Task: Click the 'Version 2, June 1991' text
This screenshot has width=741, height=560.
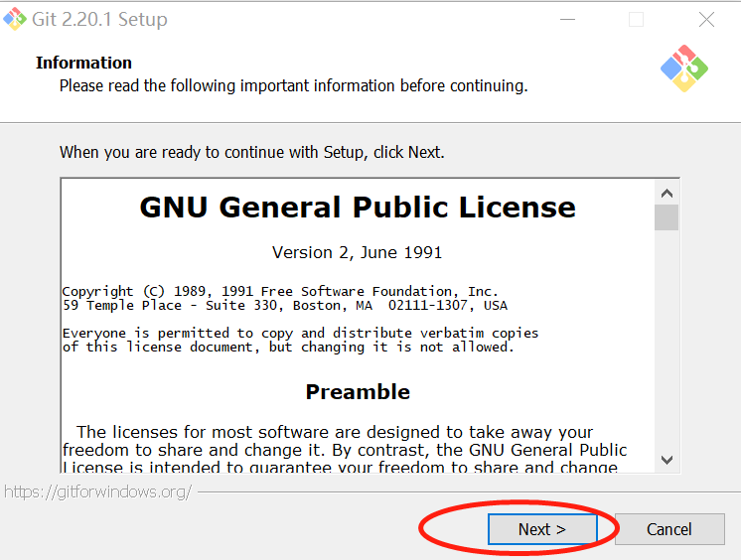Action: click(x=358, y=252)
